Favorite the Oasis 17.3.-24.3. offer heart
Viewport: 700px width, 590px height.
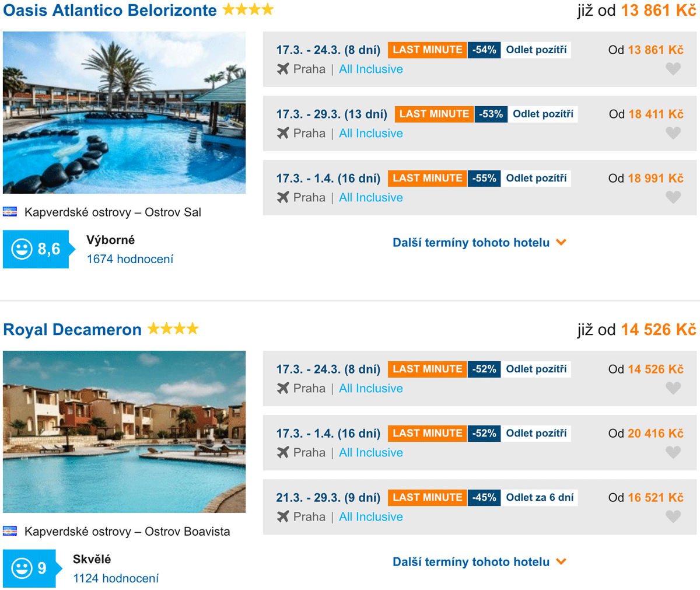coord(673,69)
